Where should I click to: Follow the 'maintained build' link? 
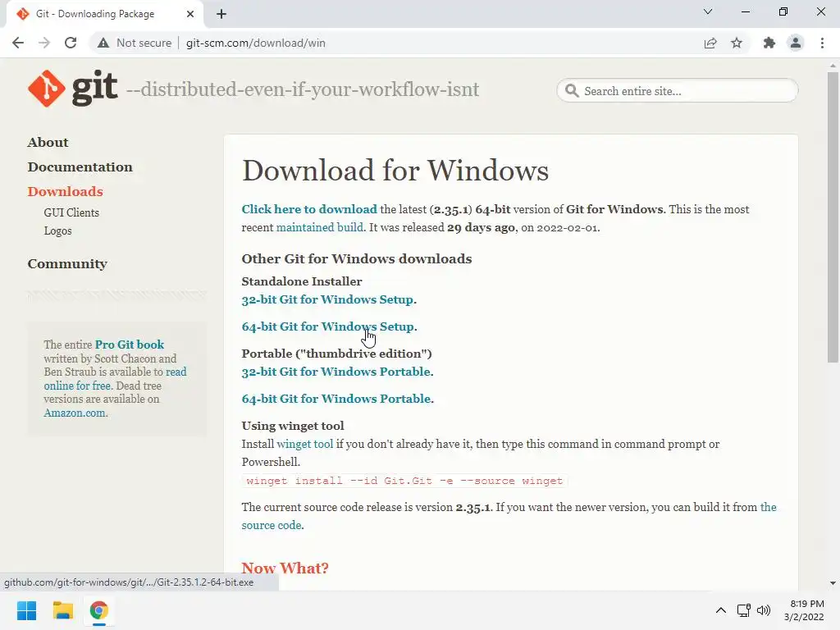tap(319, 228)
